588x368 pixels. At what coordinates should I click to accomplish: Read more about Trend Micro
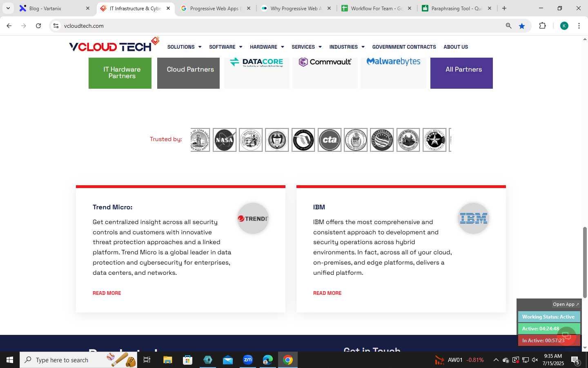coord(107,293)
